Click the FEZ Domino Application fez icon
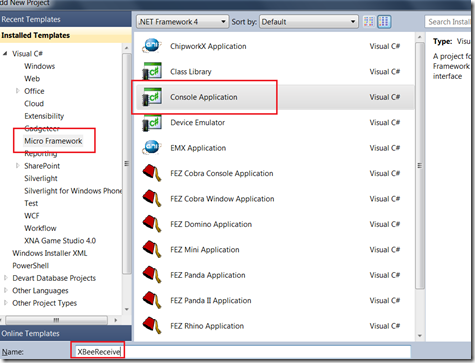Image resolution: width=475 pixels, height=363 pixels. (152, 224)
